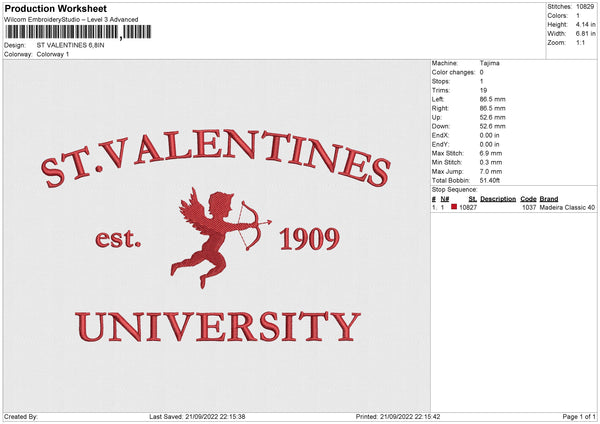Click the 'Description' column header
The height and width of the screenshot is (424, 600).
(498, 199)
